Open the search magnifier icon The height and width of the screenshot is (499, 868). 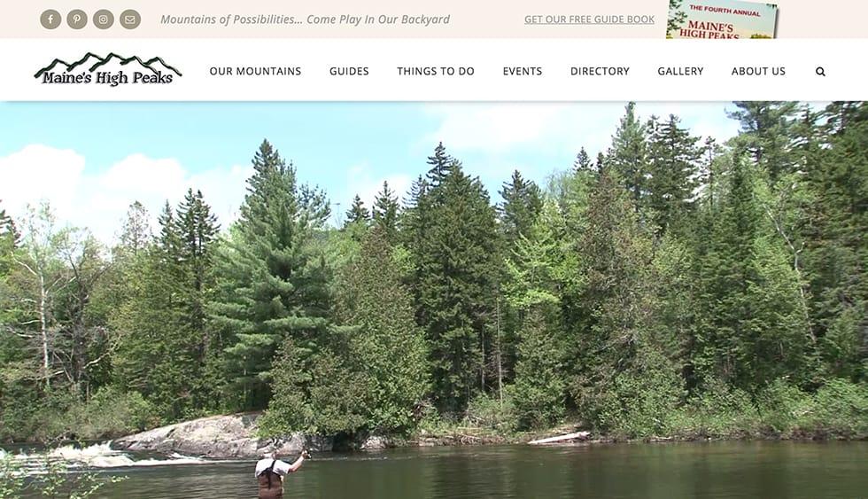pos(820,72)
